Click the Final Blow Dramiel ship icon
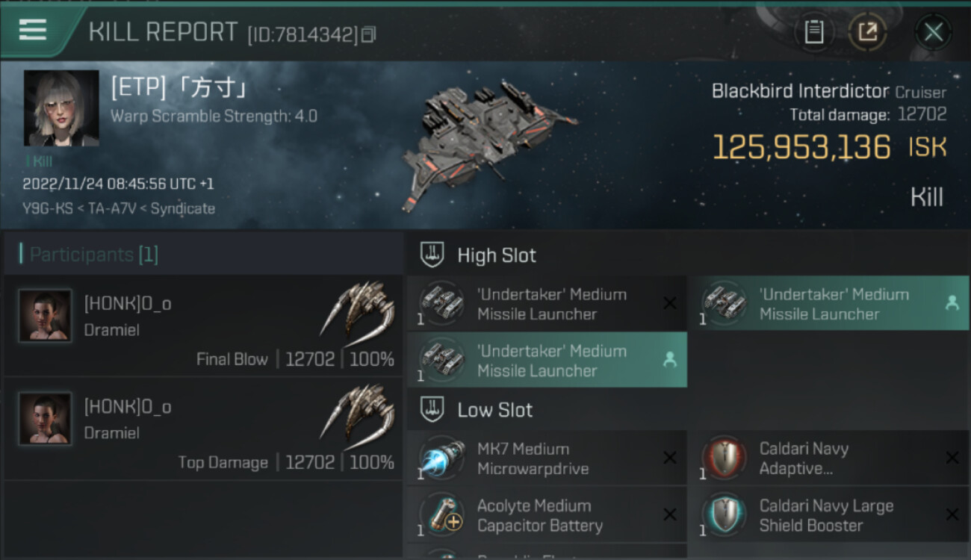Viewport: 971px width, 560px height. click(359, 308)
